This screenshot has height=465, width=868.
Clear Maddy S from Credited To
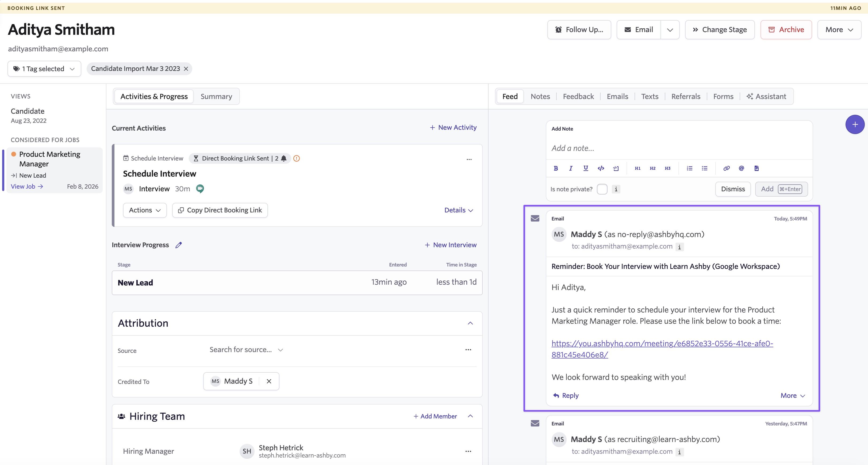tap(269, 381)
